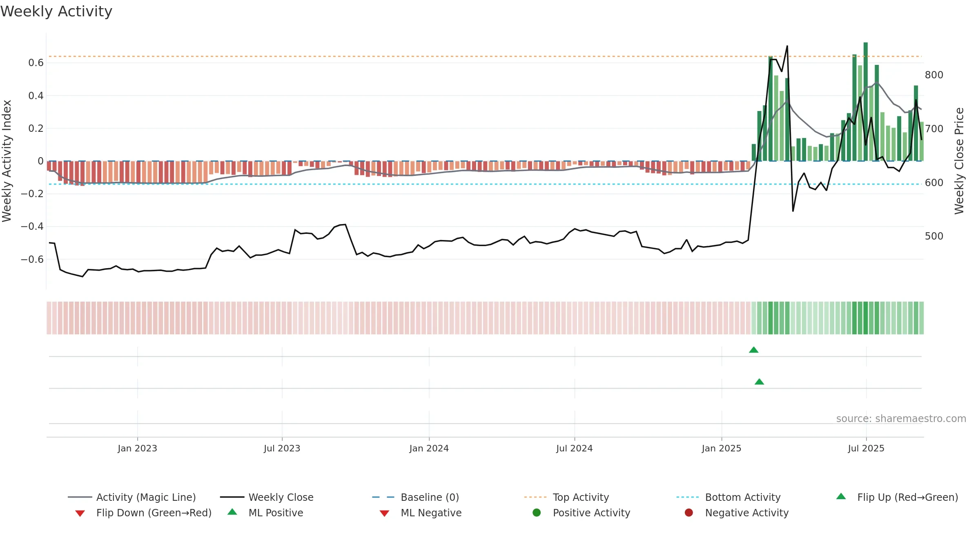980x551 pixels.
Task: Toggle the ML Positive legend entry
Action: point(265,513)
